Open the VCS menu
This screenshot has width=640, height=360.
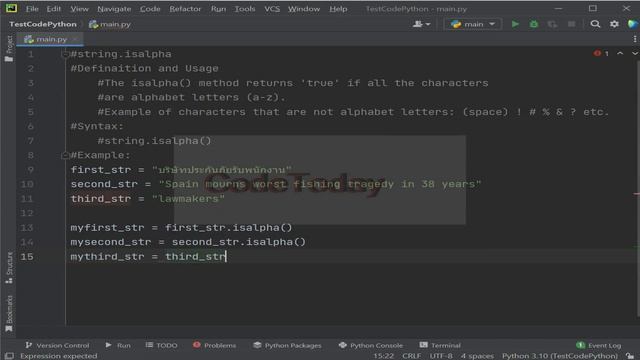click(272, 9)
